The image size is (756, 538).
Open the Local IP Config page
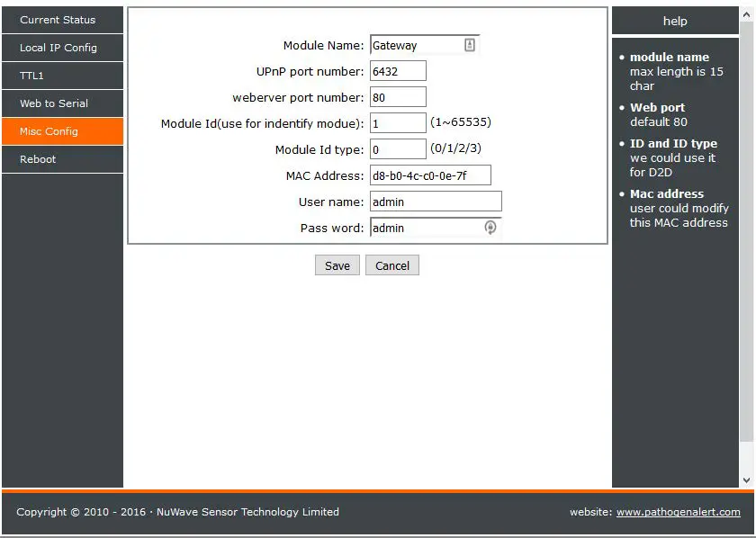(x=62, y=48)
